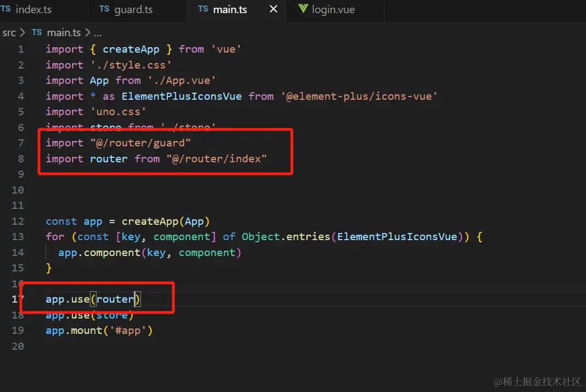
Task: Click the 'createApp' import on line 1
Action: click(131, 49)
